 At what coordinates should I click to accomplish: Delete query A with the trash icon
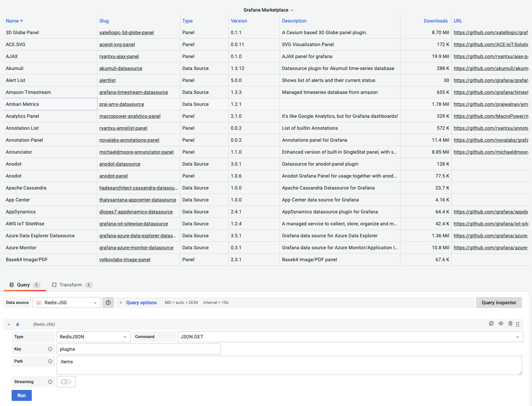click(510, 324)
